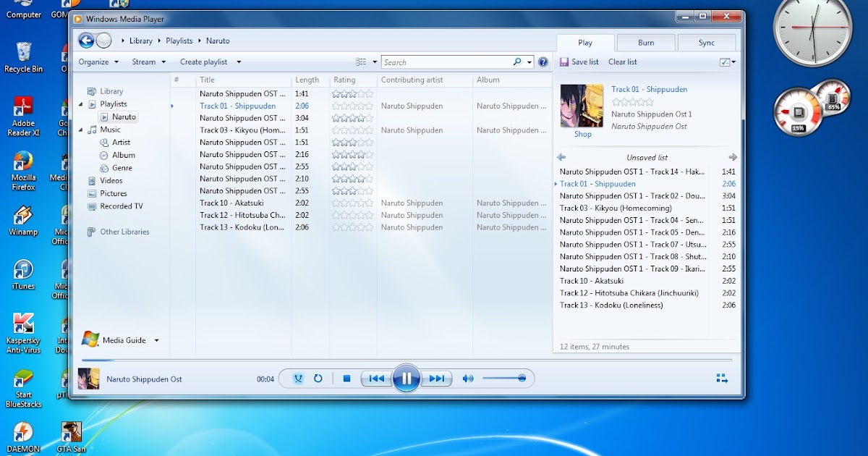Launch Mozilla Firefox from desktop
868x456 pixels.
click(23, 171)
